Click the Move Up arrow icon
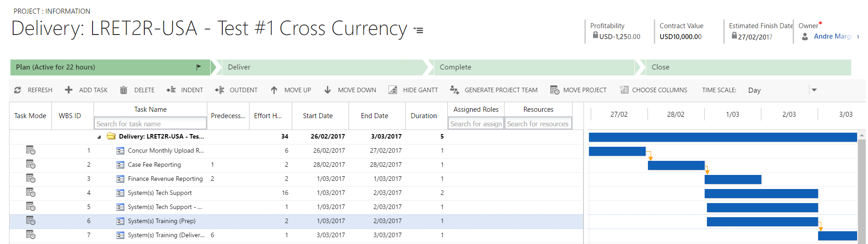This screenshot has width=868, height=244. pos(274,90)
